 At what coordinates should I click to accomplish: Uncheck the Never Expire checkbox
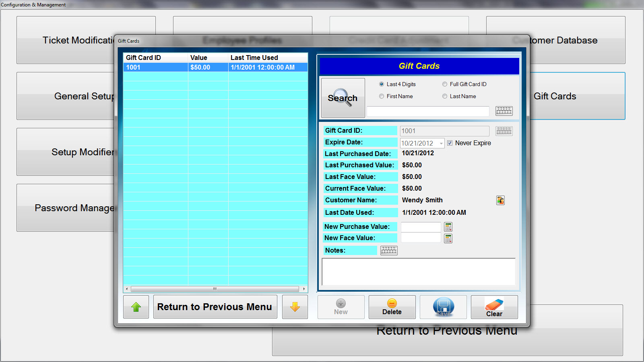pos(450,143)
